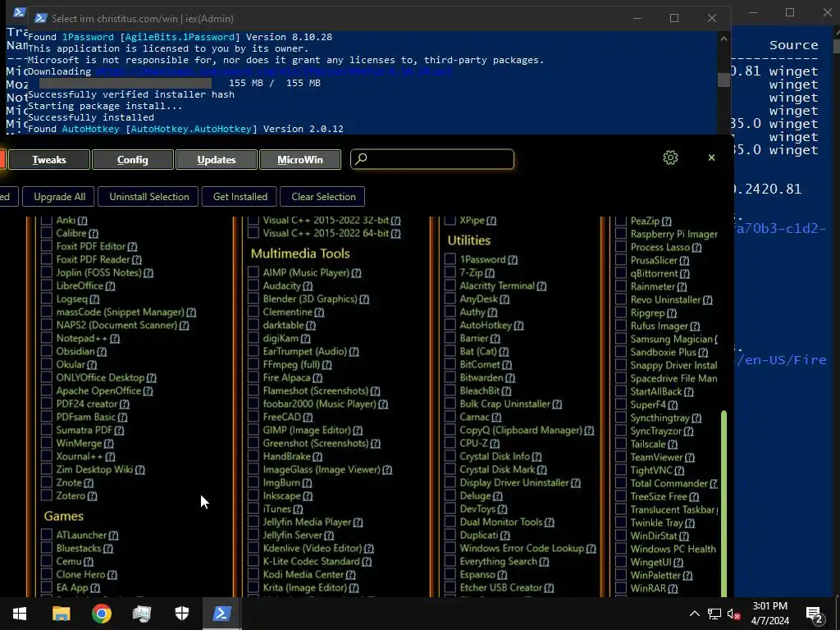Open info (?) link next to Bitwarden
840x630 pixels.
tap(510, 378)
